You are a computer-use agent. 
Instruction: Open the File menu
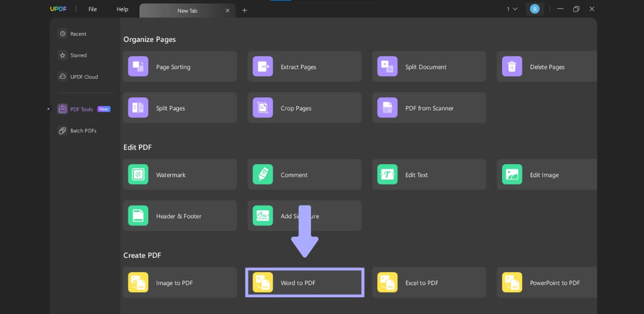pyautogui.click(x=93, y=9)
